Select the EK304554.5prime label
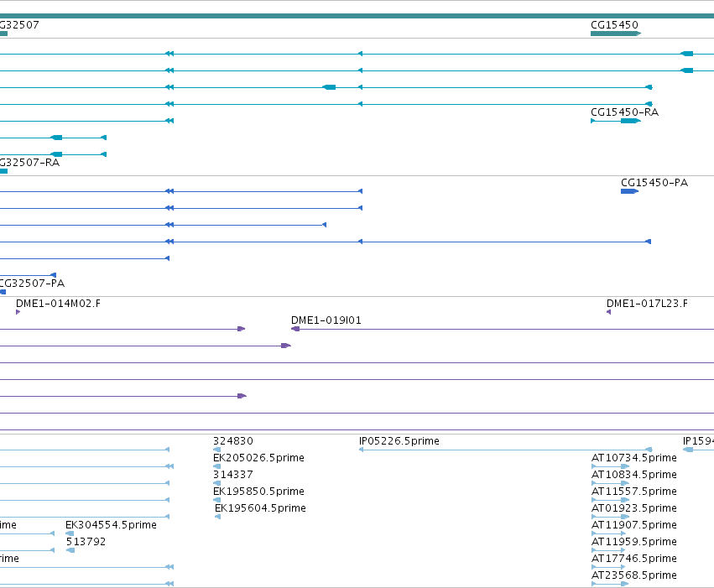 111,525
